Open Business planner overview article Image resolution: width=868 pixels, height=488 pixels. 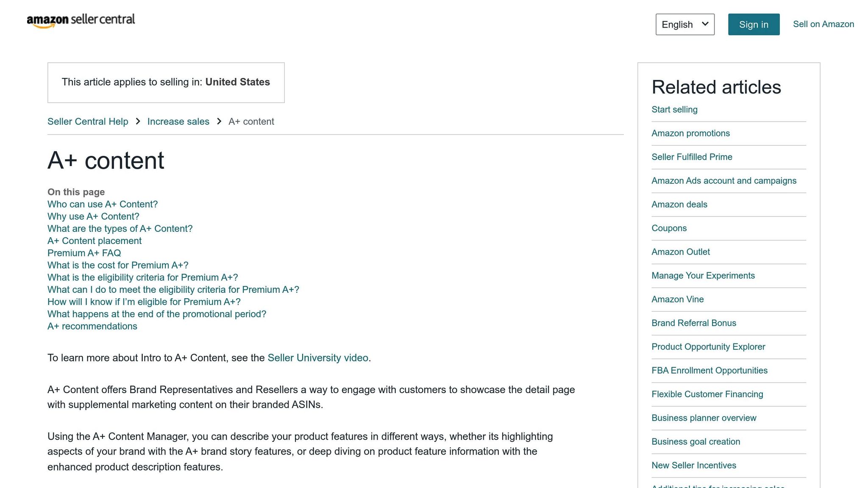[704, 418]
